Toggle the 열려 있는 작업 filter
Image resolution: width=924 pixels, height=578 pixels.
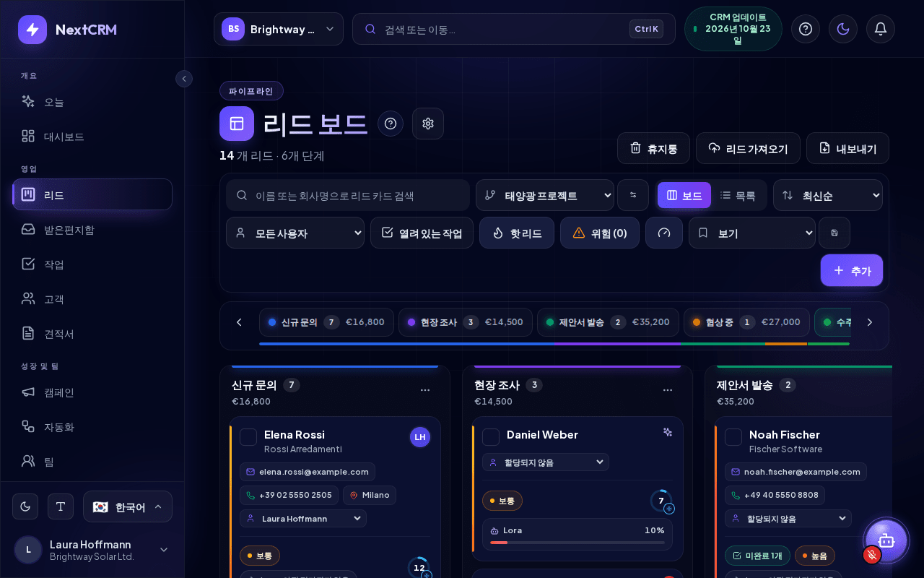[422, 233]
